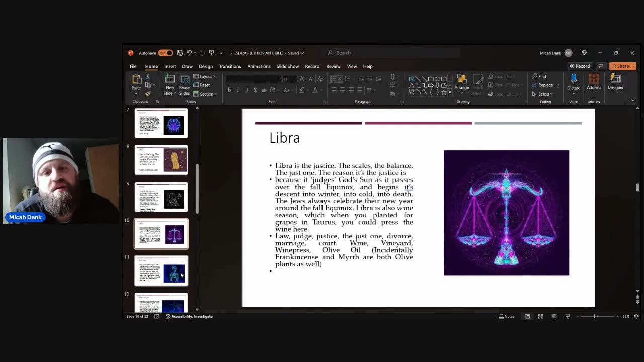
Task: Fit slide to current window
Action: [x=636, y=316]
